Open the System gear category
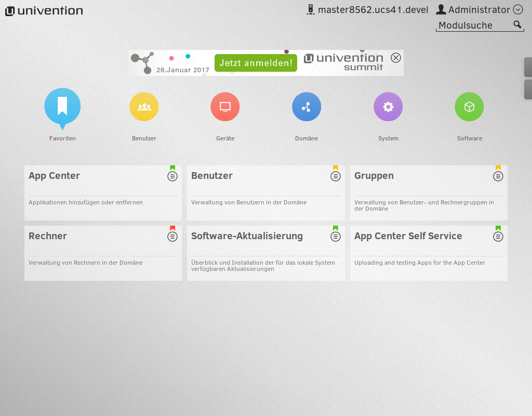 pyautogui.click(x=388, y=107)
